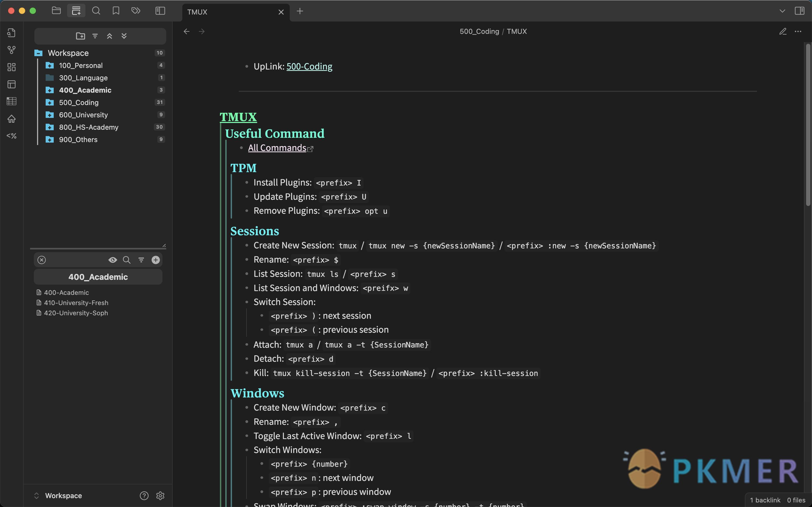
Task: Open the homepage ribbon icon
Action: coord(11,119)
